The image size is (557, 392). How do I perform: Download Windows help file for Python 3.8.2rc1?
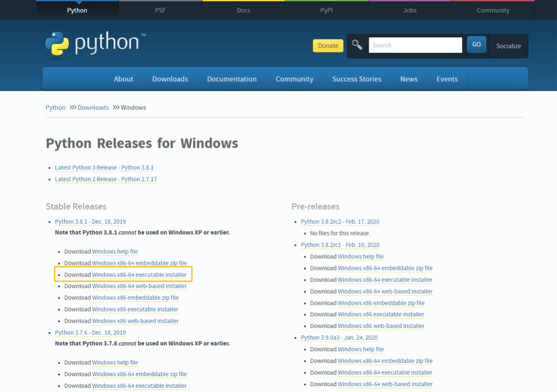(361, 256)
